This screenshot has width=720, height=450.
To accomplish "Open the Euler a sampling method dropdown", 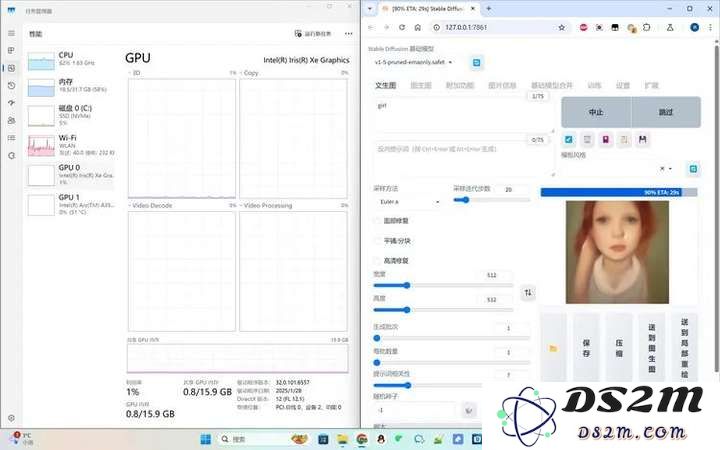I will tap(409, 202).
